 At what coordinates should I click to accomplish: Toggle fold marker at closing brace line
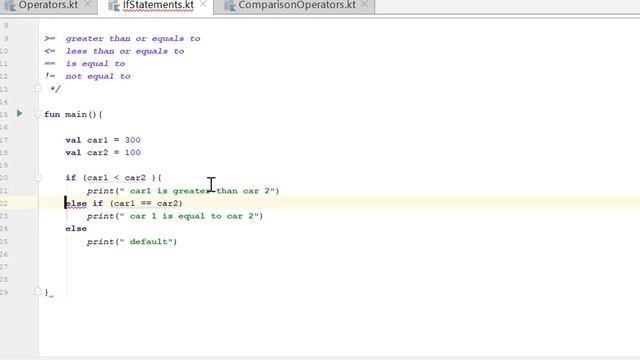click(x=38, y=291)
